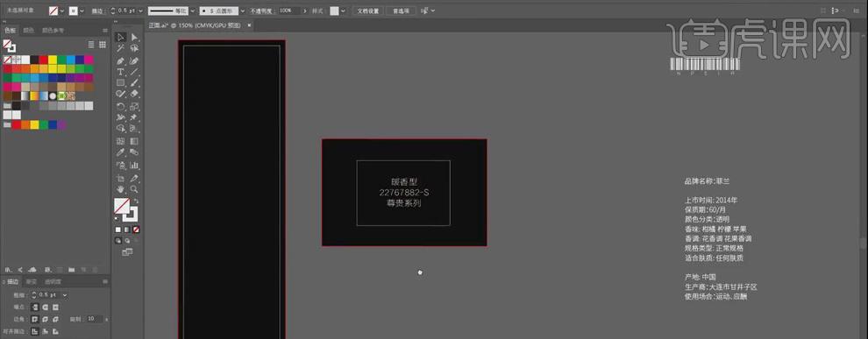Click the change screen mode icon
Viewport: 868px width, 339px height.
click(127, 252)
